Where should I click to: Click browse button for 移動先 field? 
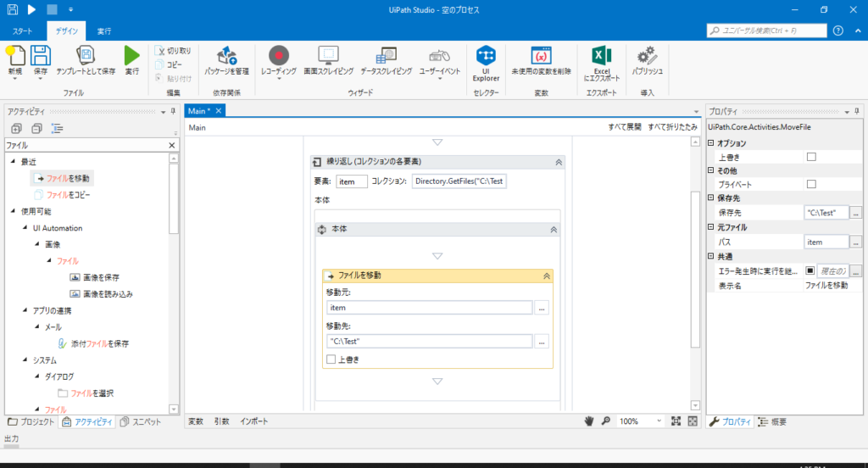(542, 342)
